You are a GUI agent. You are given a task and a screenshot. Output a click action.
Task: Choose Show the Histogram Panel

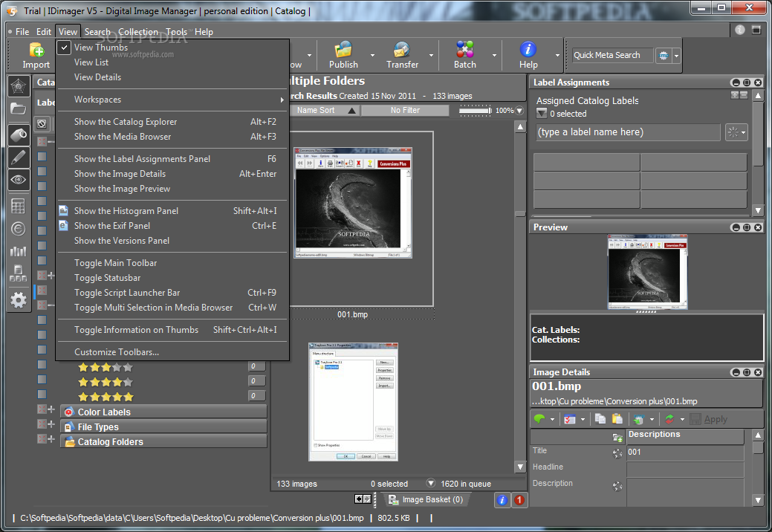pyautogui.click(x=172, y=211)
